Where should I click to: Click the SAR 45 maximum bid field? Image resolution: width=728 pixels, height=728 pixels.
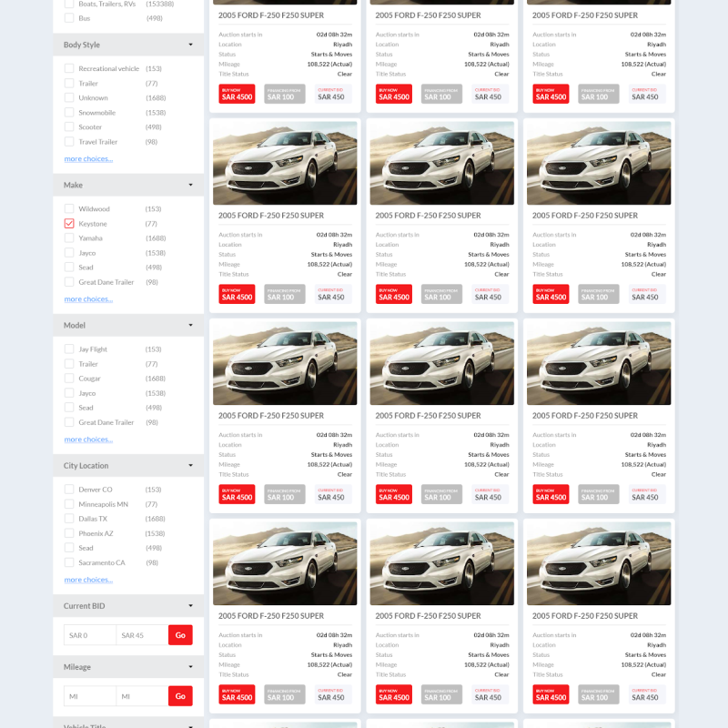[x=141, y=635]
